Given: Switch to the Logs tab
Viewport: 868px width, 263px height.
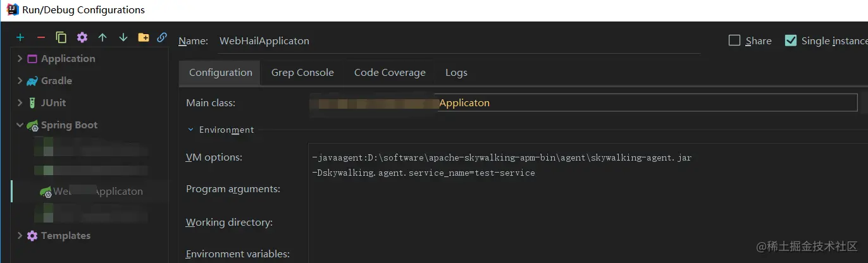Looking at the screenshot, I should tap(456, 73).
